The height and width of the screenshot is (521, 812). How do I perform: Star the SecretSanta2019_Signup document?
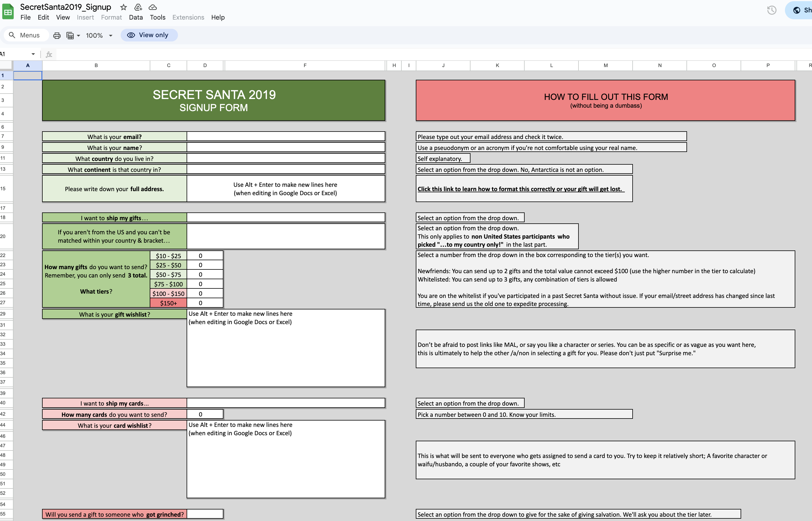click(x=124, y=7)
